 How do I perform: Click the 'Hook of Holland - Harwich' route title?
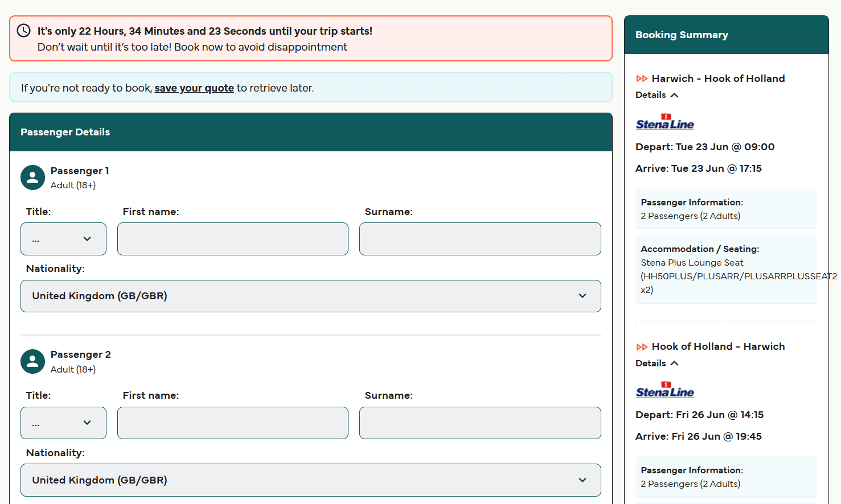coord(718,346)
